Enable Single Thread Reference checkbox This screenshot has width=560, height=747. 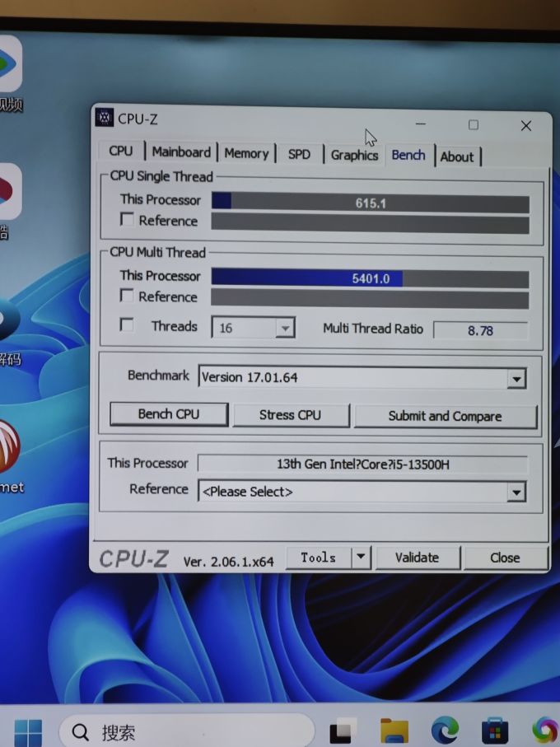pyautogui.click(x=127, y=219)
